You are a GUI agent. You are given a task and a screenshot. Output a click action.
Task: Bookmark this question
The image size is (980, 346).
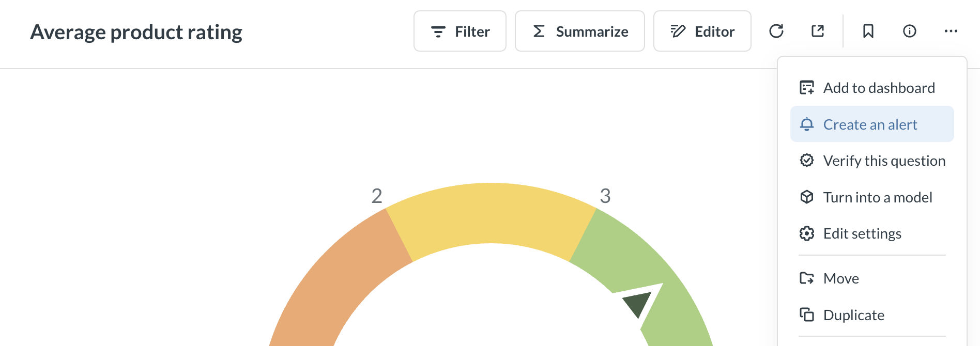click(x=868, y=32)
